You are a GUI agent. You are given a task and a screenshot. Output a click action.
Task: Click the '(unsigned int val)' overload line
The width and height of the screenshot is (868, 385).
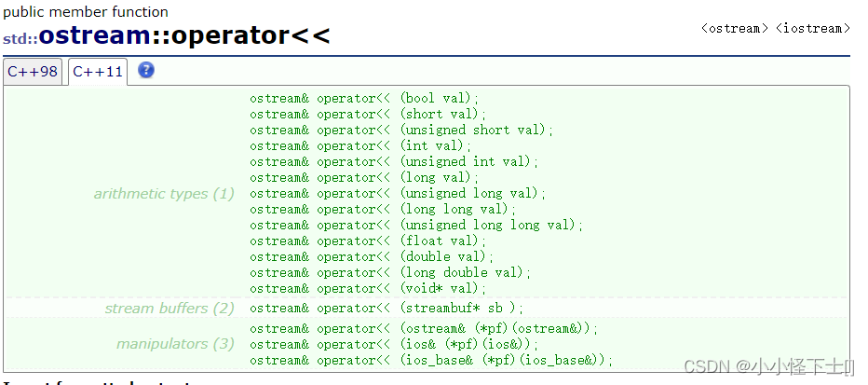[394, 162]
